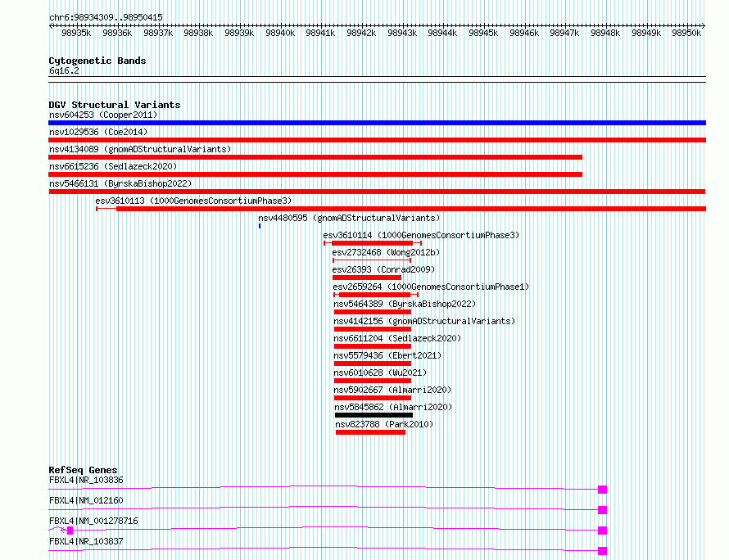The height and width of the screenshot is (560, 729).
Task: Click the DGV Structural Variants track title
Action: pos(115,105)
